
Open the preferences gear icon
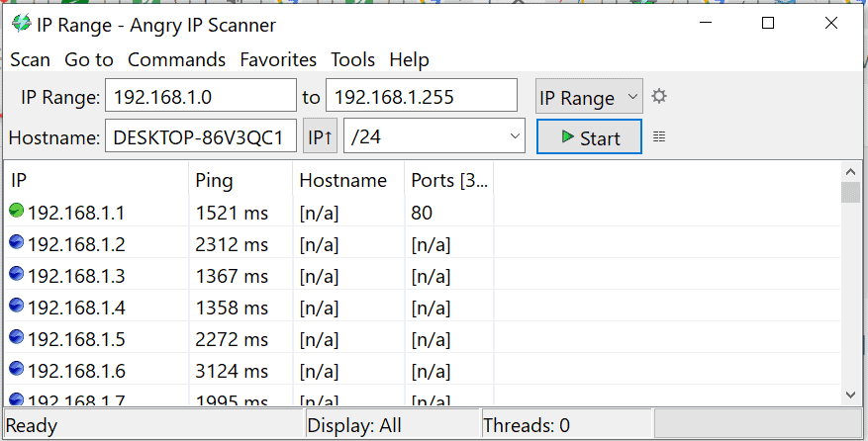click(659, 97)
